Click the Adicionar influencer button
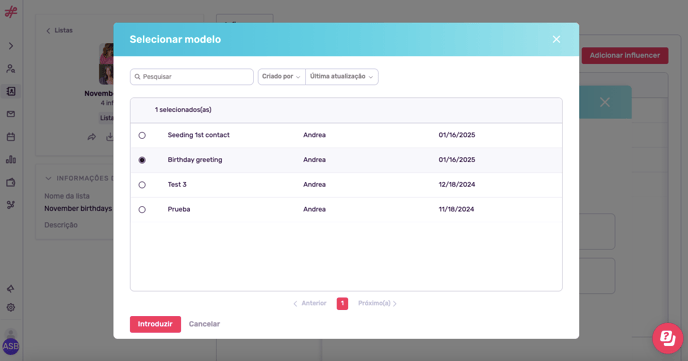688x361 pixels. pyautogui.click(x=625, y=56)
